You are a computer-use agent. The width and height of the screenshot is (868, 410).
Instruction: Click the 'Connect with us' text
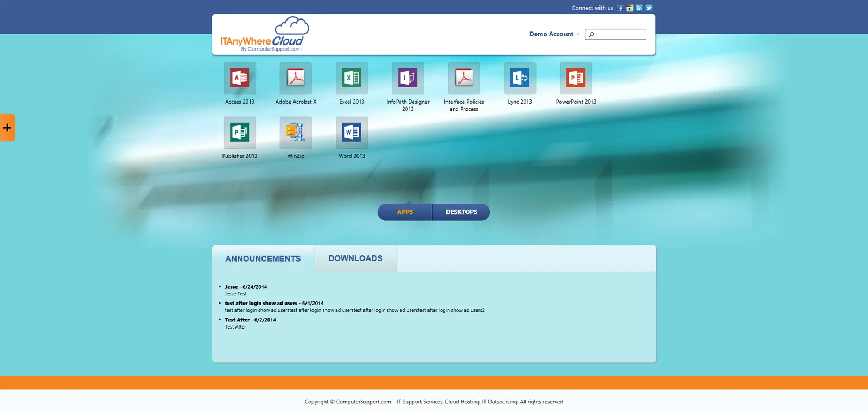[592, 8]
